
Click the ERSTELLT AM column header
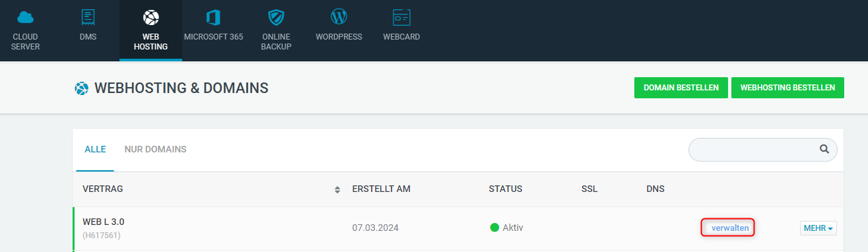click(382, 189)
